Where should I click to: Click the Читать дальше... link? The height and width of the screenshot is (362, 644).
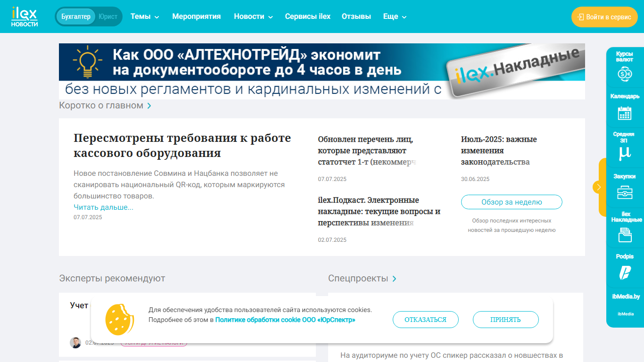[103, 207]
